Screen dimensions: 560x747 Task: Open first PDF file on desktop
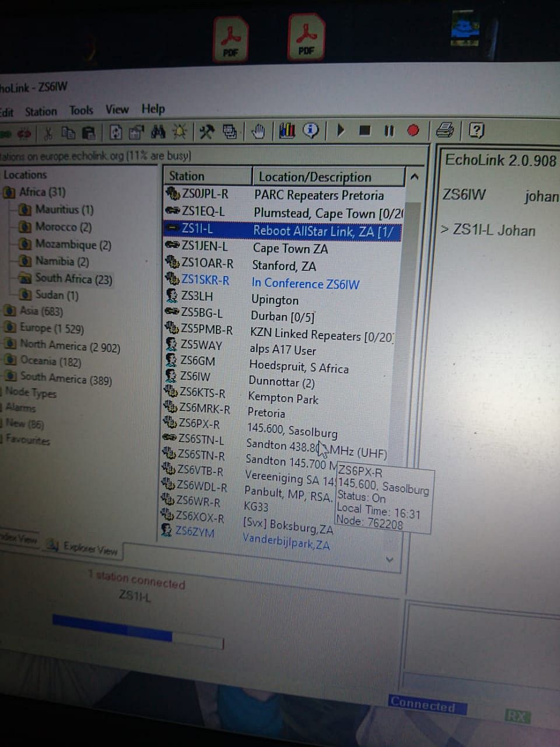(x=232, y=39)
